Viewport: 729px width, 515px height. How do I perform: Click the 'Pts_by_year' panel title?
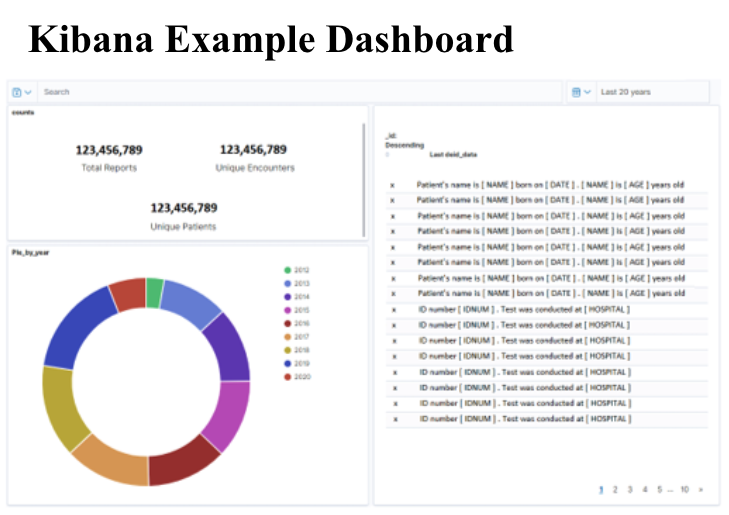click(x=30, y=252)
